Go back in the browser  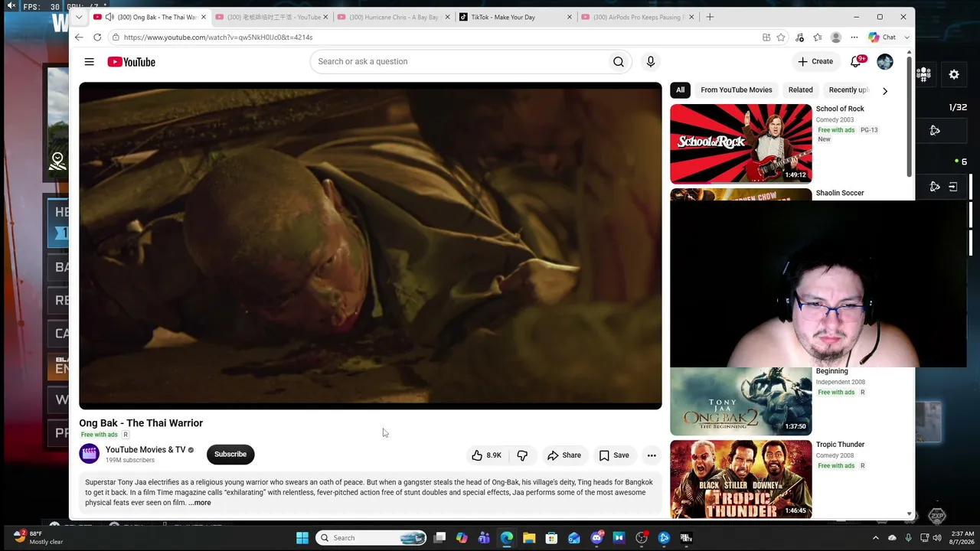pos(79,37)
